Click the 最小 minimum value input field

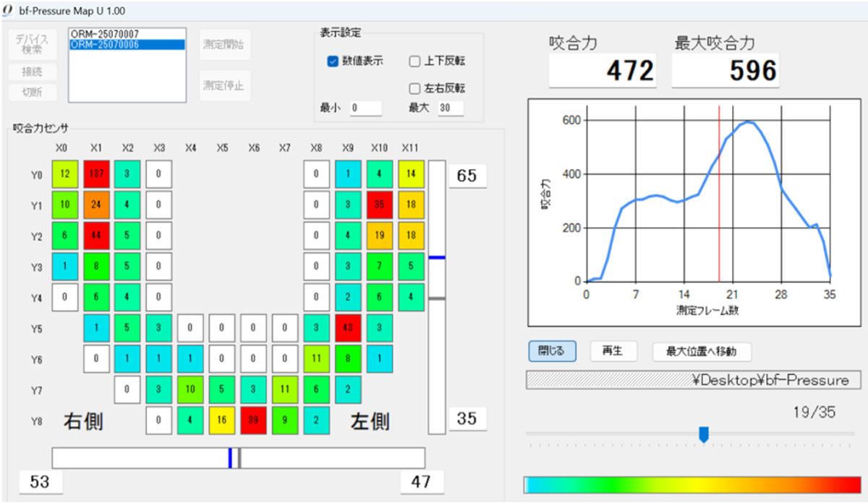click(x=366, y=108)
